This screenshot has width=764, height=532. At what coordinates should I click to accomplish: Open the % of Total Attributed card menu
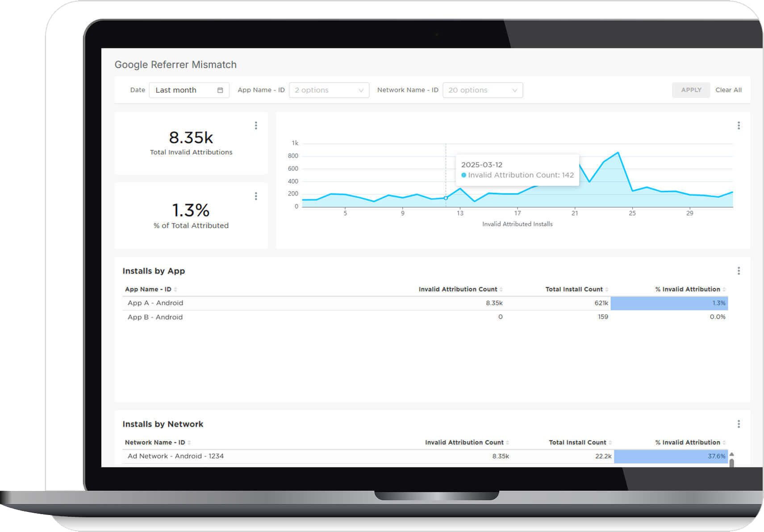tap(256, 196)
